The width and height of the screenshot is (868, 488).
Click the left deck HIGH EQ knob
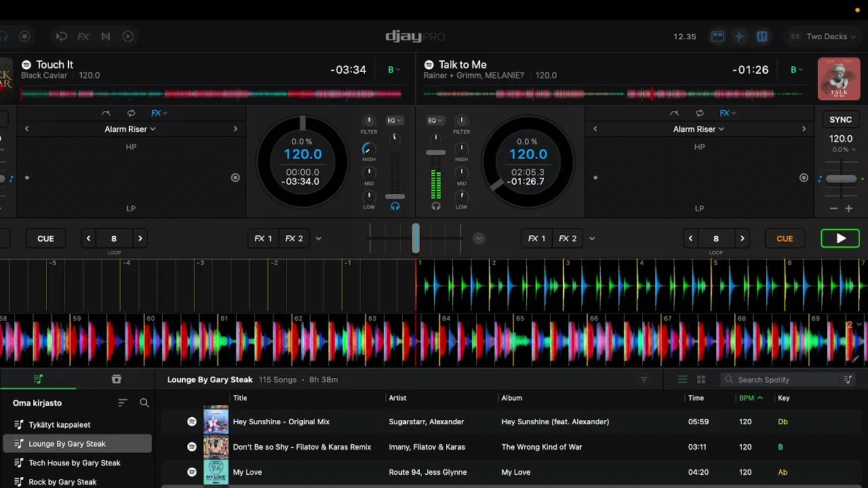click(x=369, y=148)
